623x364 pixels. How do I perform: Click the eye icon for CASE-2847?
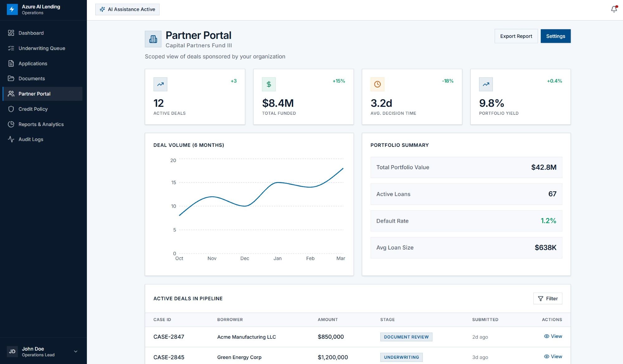coord(546,336)
